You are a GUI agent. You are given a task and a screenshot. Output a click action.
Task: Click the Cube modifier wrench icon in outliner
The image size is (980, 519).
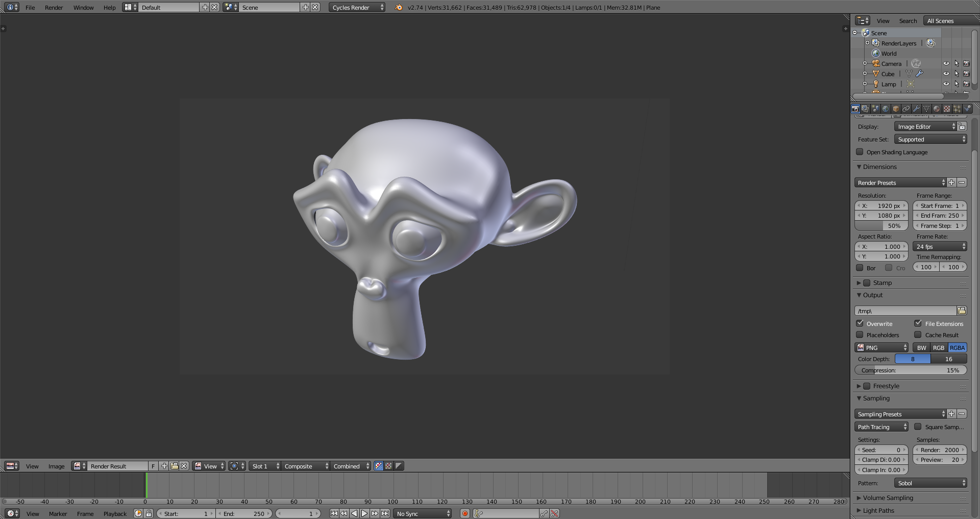[919, 74]
